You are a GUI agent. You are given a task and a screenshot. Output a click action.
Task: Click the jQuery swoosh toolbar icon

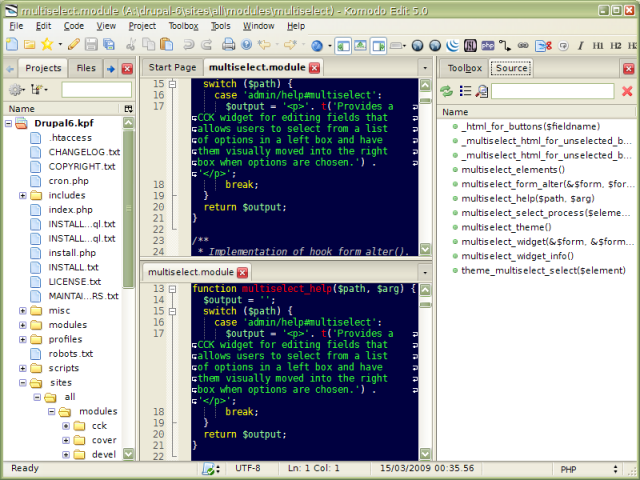(x=452, y=45)
